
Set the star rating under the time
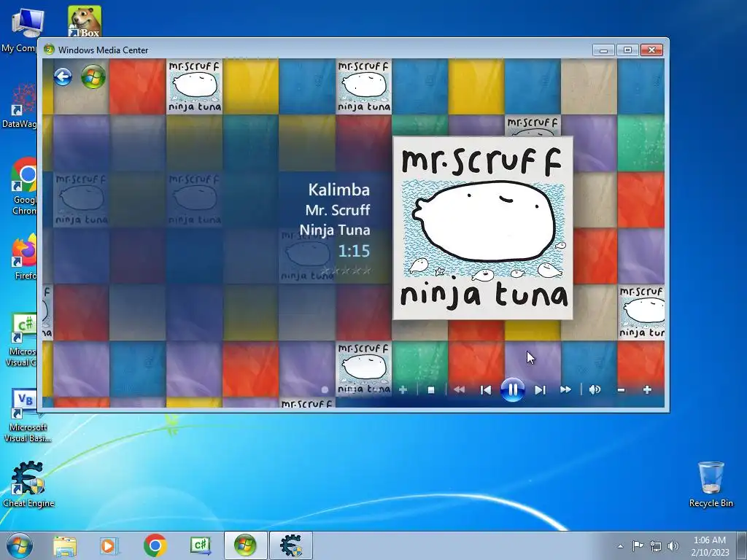pos(347,271)
